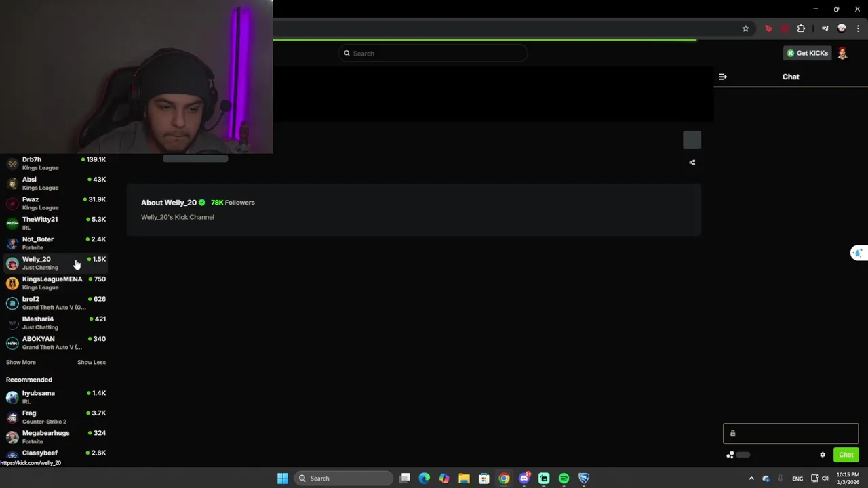
Task: Click the Get KICKs button
Action: [807, 53]
